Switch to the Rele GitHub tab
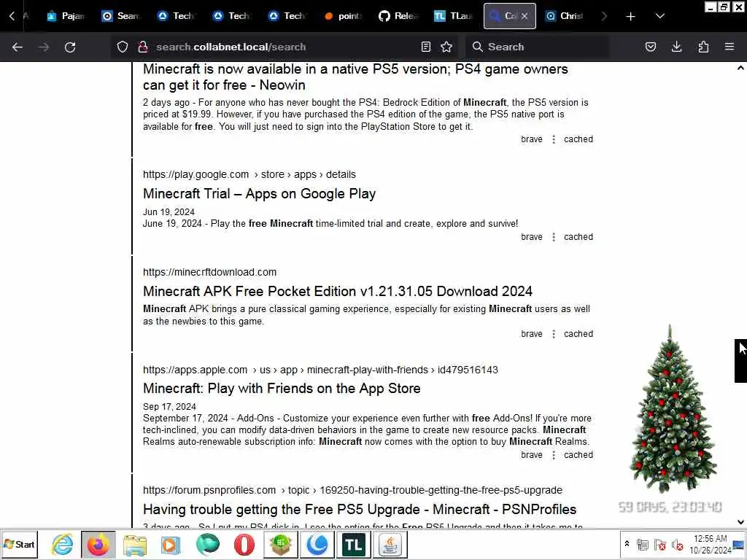Image resolution: width=747 pixels, height=560 pixels. click(x=398, y=16)
